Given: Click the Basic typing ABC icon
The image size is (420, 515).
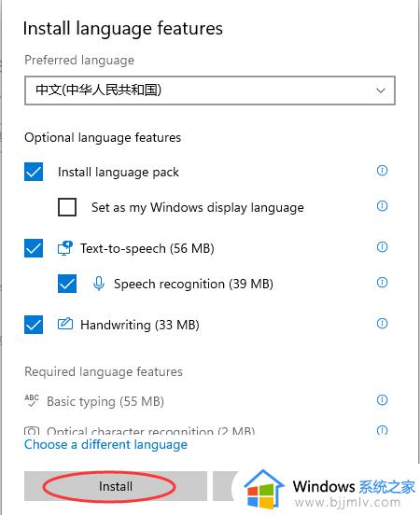Looking at the screenshot, I should (32, 400).
